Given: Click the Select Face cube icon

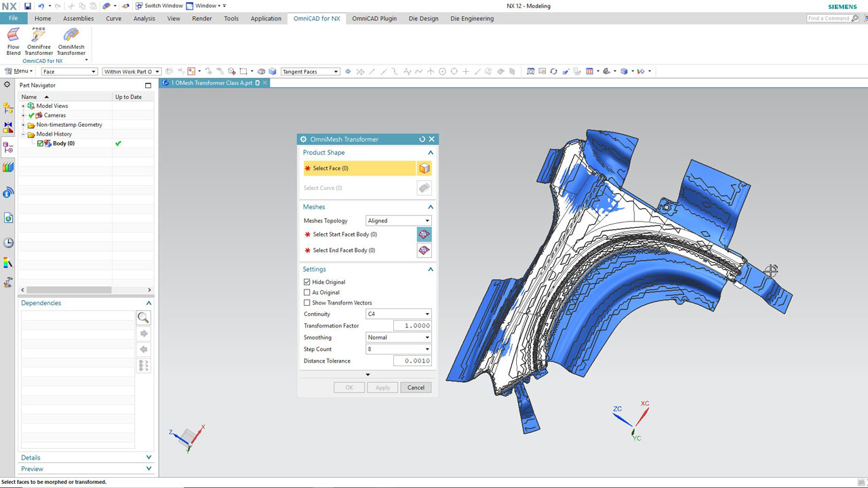Looking at the screenshot, I should click(424, 168).
